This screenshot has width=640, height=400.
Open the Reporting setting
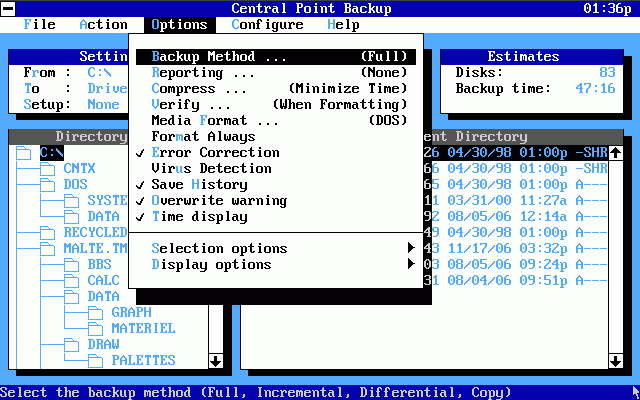click(276, 73)
